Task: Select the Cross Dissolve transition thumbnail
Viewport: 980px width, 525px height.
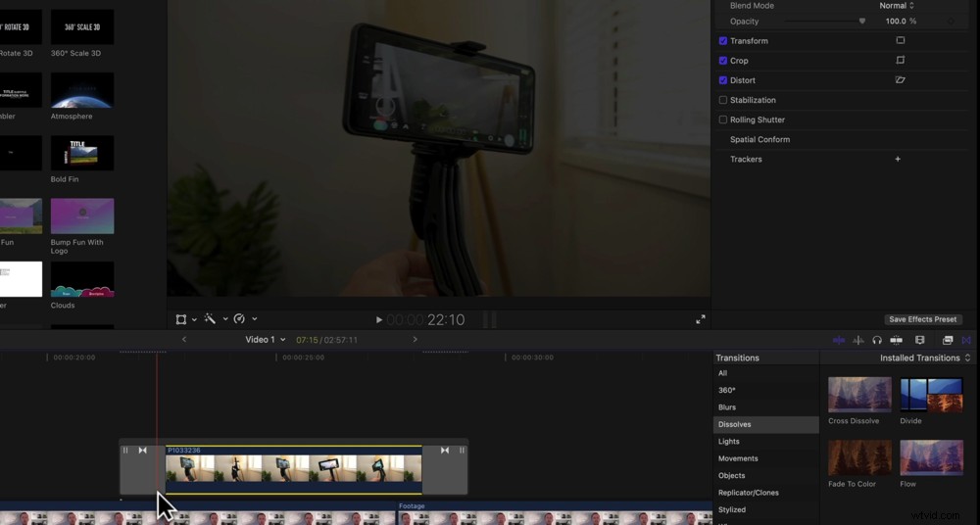Action: tap(860, 395)
